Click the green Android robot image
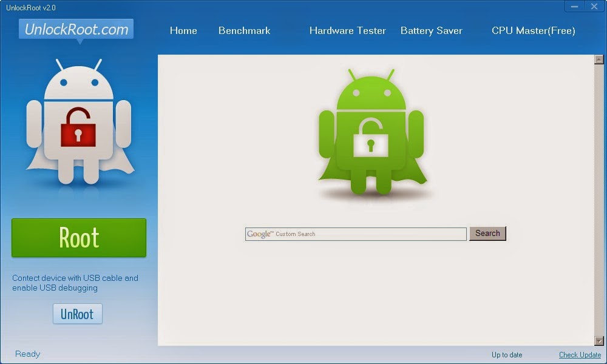 click(371, 132)
